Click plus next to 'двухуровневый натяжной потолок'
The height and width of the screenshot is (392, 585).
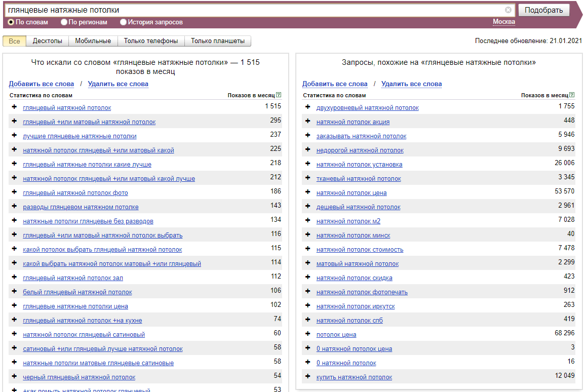pyautogui.click(x=308, y=107)
